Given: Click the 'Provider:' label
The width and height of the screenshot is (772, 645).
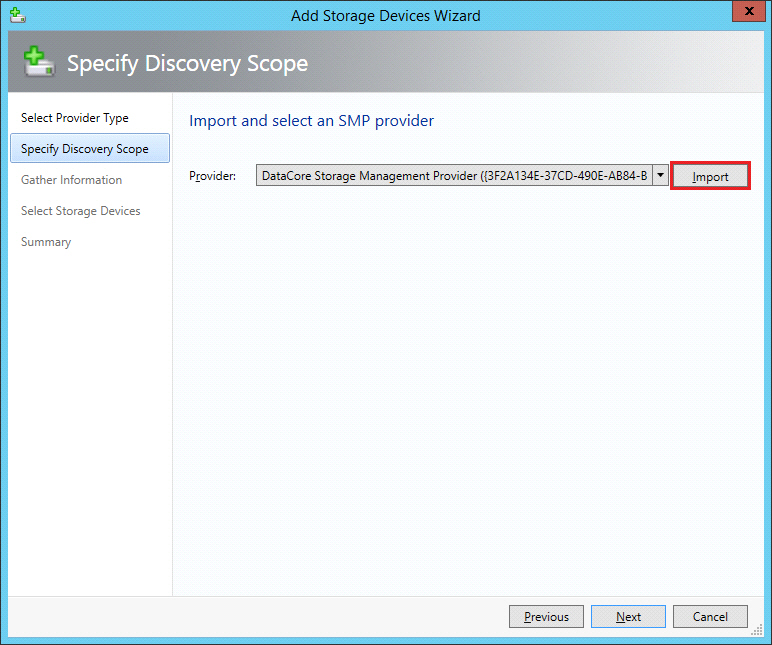Looking at the screenshot, I should 212,176.
